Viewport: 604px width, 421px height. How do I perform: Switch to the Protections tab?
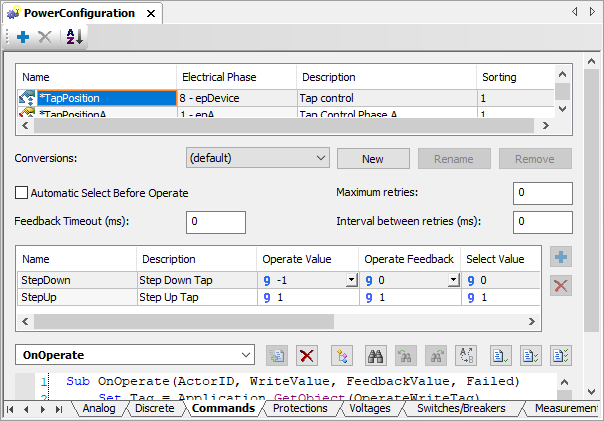[300, 409]
